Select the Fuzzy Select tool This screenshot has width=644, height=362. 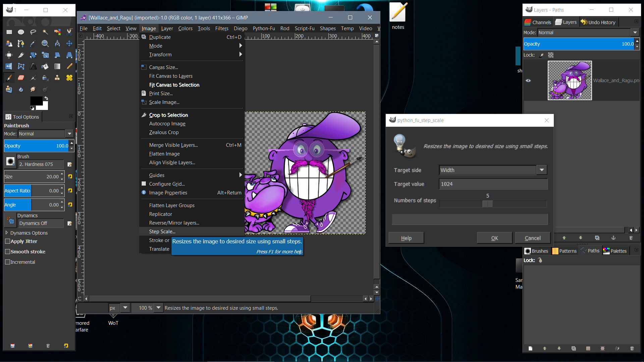pyautogui.click(x=45, y=32)
